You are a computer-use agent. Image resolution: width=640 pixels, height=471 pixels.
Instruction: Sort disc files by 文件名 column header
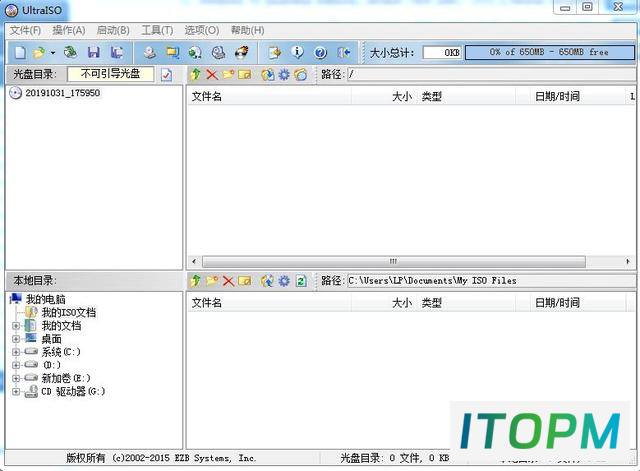coord(269,97)
